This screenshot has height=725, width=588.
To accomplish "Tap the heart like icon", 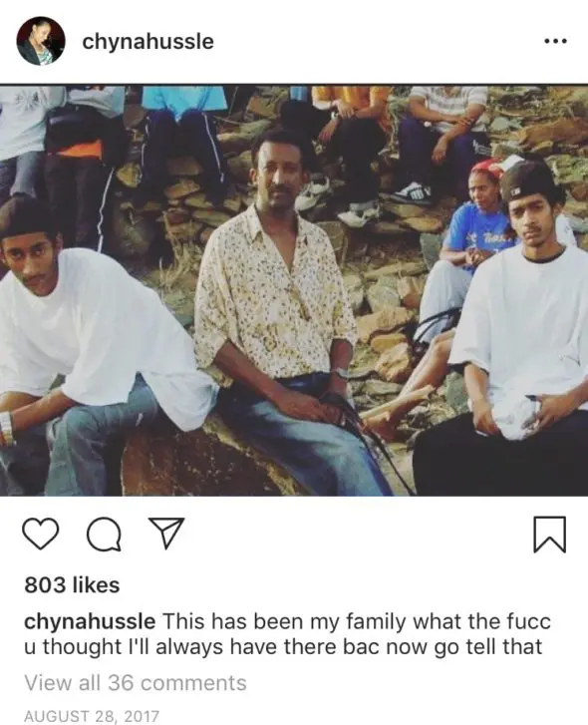I will coord(41,534).
